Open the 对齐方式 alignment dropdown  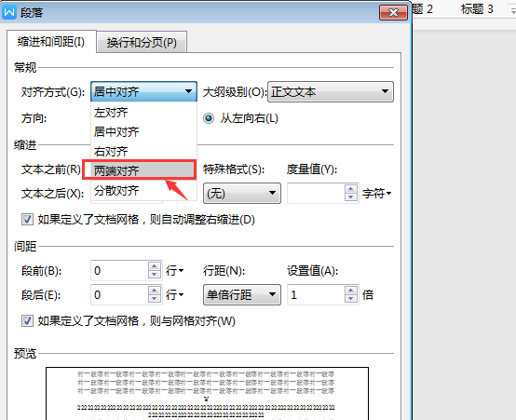pyautogui.click(x=143, y=91)
